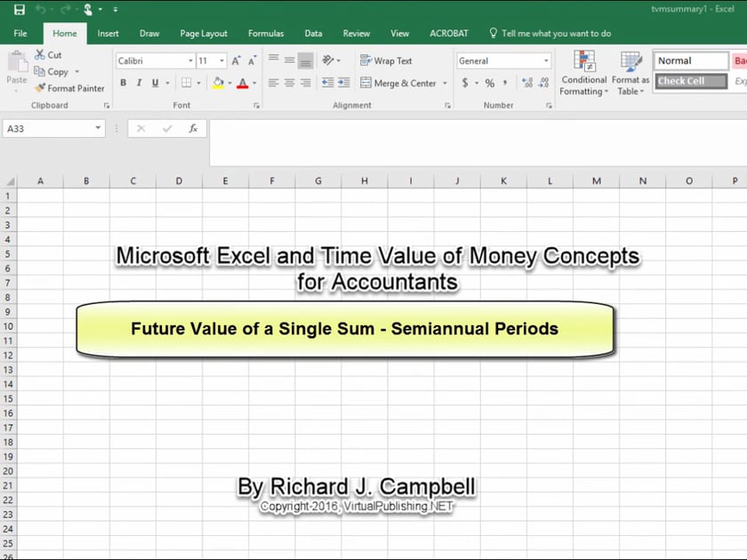Open Customize Quick Access Toolbar arrow
This screenshot has width=747, height=560.
coord(116,10)
